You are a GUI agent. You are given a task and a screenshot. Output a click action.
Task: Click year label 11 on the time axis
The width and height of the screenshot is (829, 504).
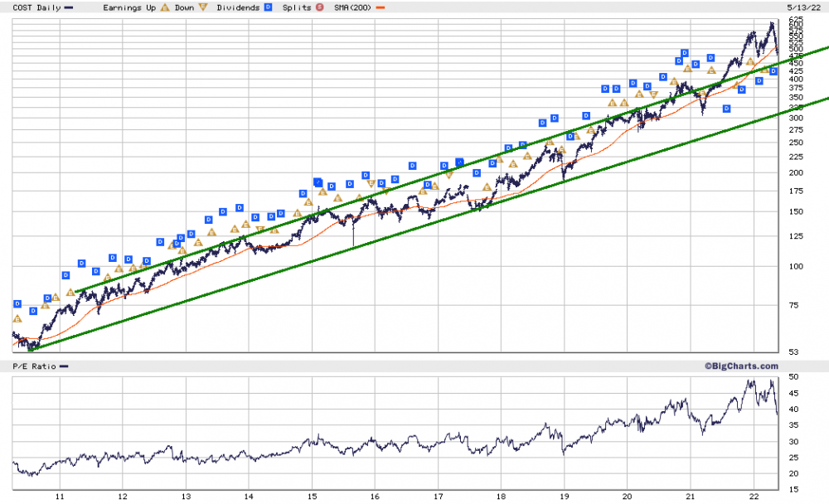[x=60, y=496]
